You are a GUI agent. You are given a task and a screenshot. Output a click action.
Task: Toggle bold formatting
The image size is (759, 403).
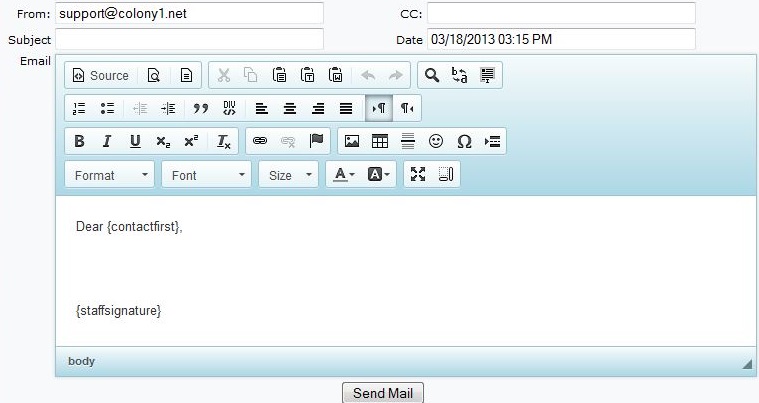79,141
